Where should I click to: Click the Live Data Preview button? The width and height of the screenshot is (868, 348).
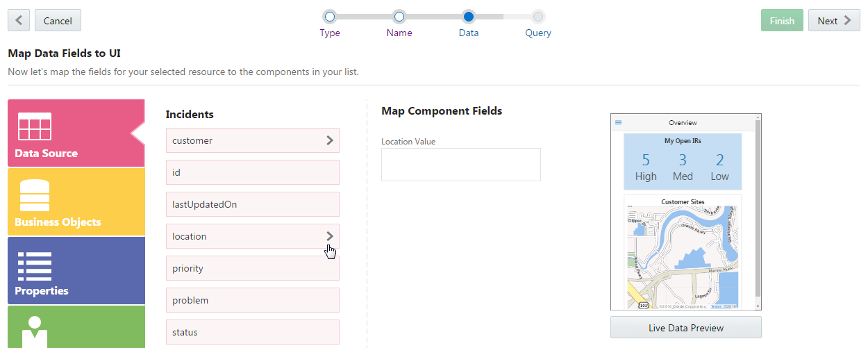685,328
